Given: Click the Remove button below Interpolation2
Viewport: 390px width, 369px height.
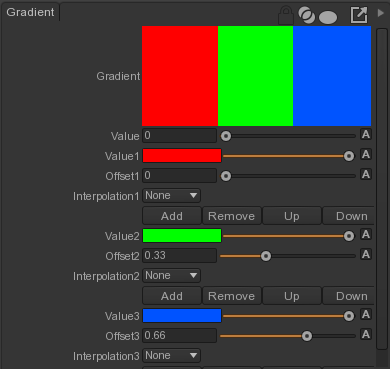Looking at the screenshot, I should click(232, 296).
